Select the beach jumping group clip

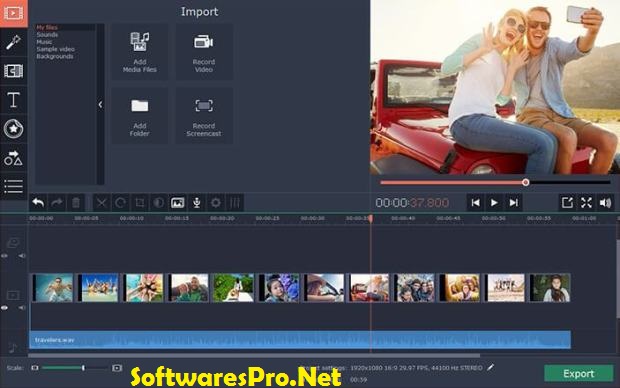coord(98,288)
